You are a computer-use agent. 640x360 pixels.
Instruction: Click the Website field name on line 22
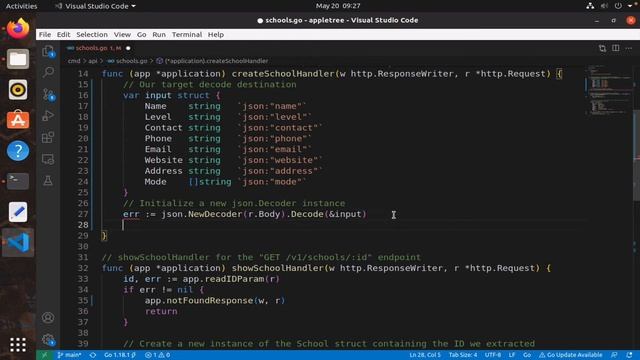click(163, 160)
